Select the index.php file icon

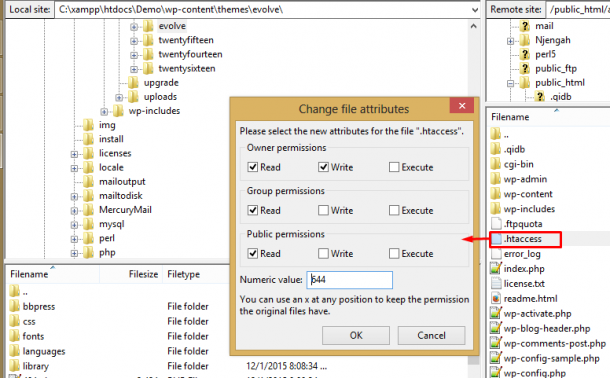(496, 268)
